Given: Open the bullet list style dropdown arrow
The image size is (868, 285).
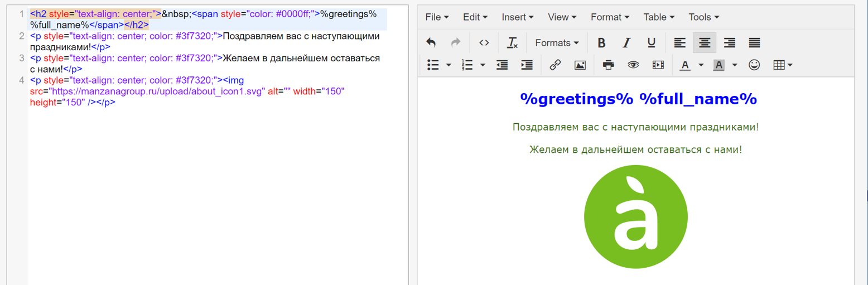Looking at the screenshot, I should click(x=449, y=65).
